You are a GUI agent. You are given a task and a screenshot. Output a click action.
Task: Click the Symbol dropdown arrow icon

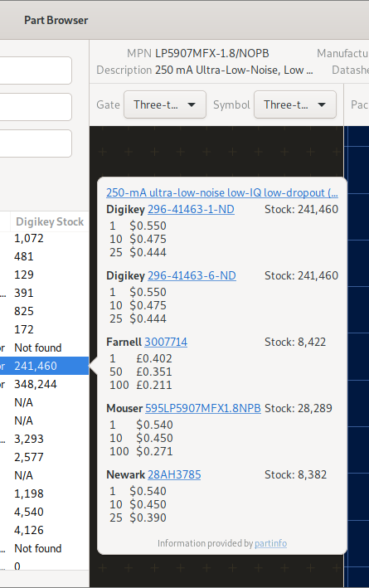point(322,104)
